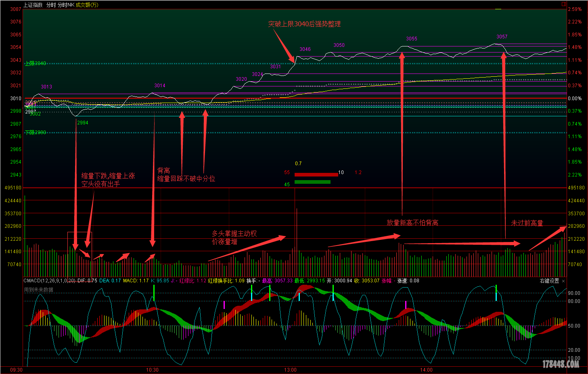This screenshot has width=588, height=374.
Task: Click the DIF: 0.75 value
Action: tap(87, 281)
